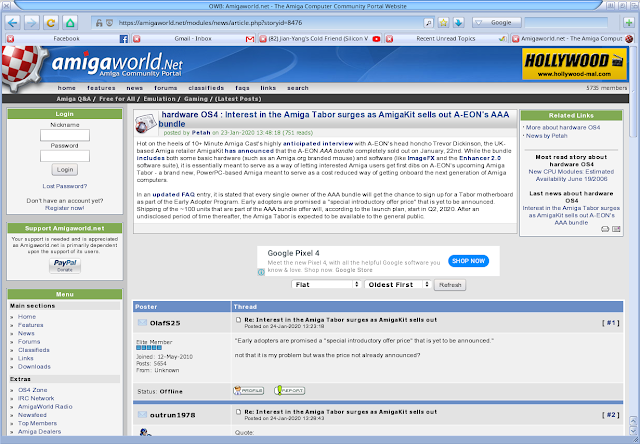Open the Register now! link
The width and height of the screenshot is (640, 444).
pos(64,208)
